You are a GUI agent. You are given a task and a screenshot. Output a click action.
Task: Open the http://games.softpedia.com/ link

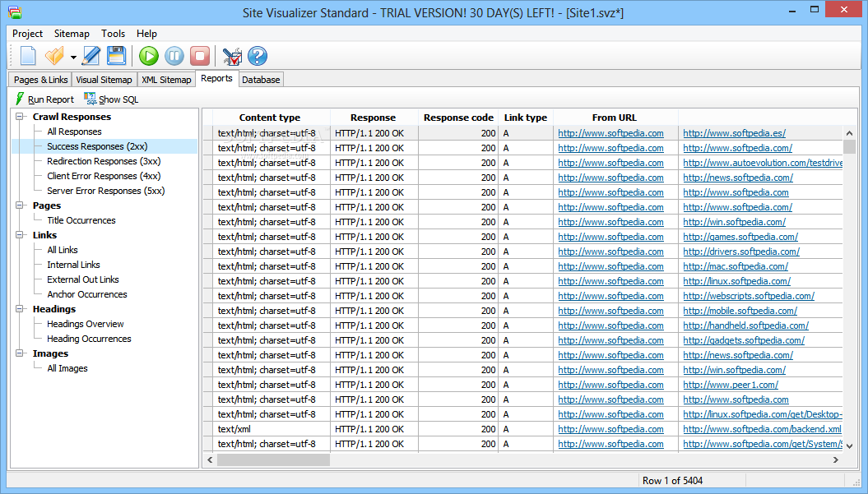click(x=740, y=237)
